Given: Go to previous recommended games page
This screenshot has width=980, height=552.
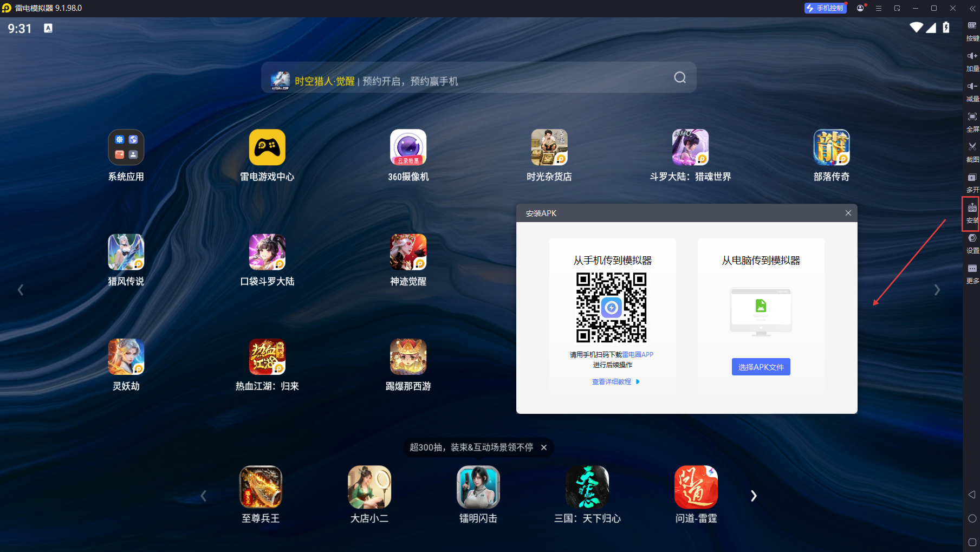Looking at the screenshot, I should (x=204, y=496).
